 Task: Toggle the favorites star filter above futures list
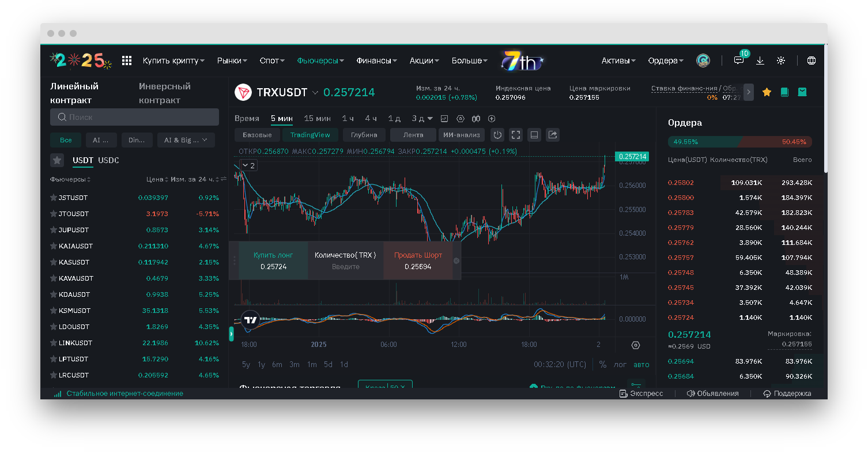[x=56, y=160]
